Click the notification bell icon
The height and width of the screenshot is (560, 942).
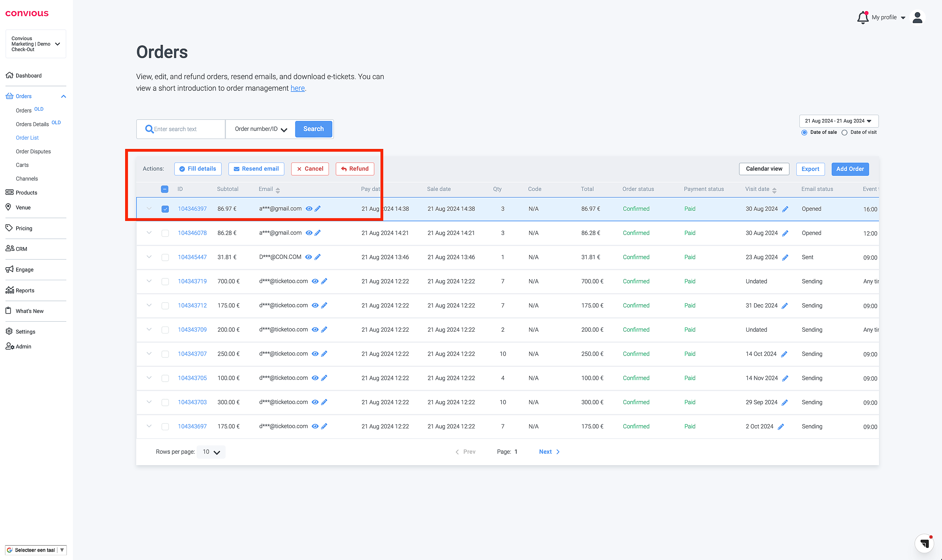[x=863, y=17]
